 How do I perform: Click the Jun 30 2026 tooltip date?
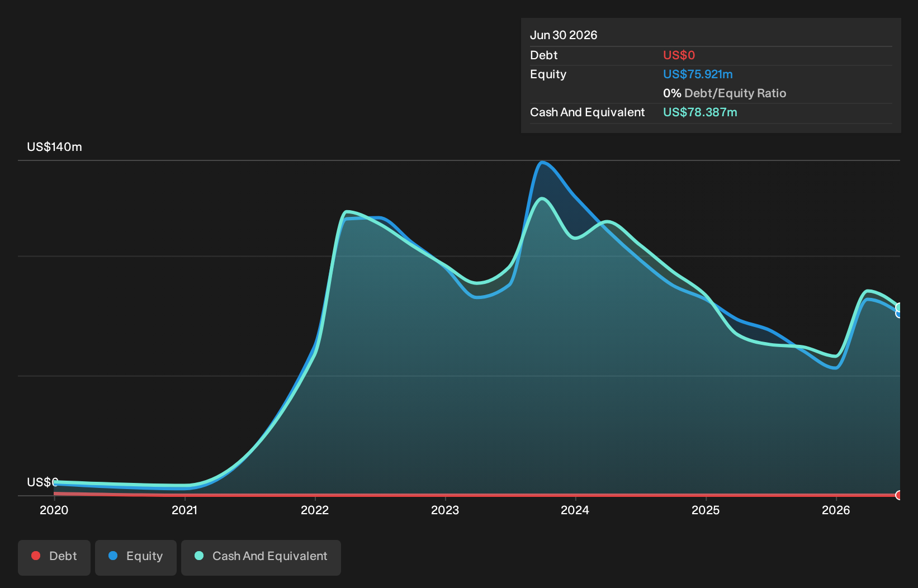pyautogui.click(x=564, y=35)
